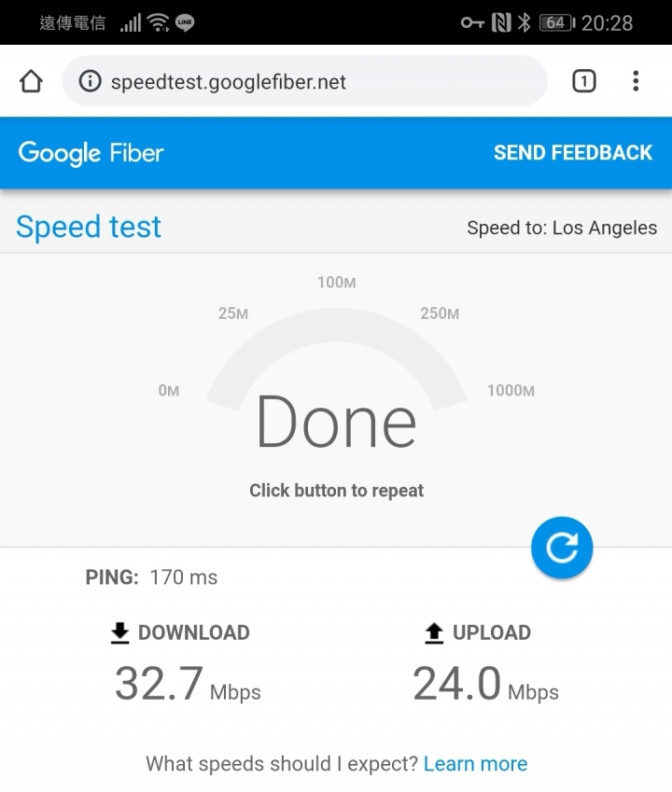Open the Learn more link
This screenshot has height=792, width=672.
[x=475, y=764]
